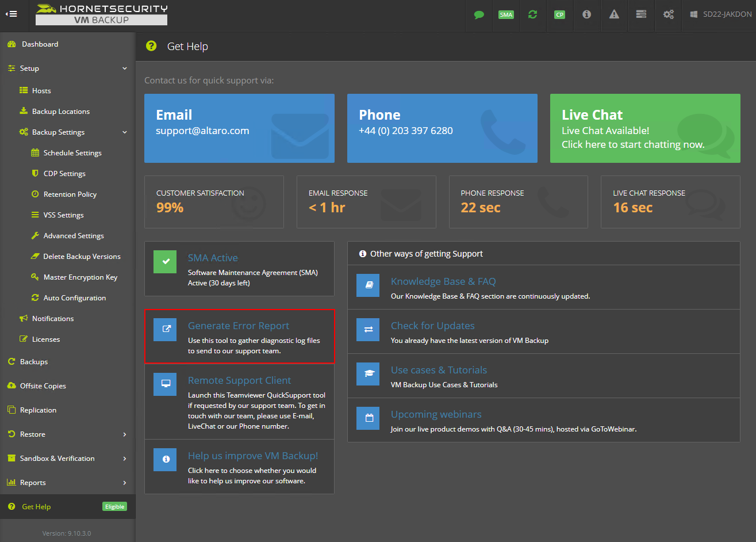Expand the Restore section chevron
The width and height of the screenshot is (756, 542).
125,434
